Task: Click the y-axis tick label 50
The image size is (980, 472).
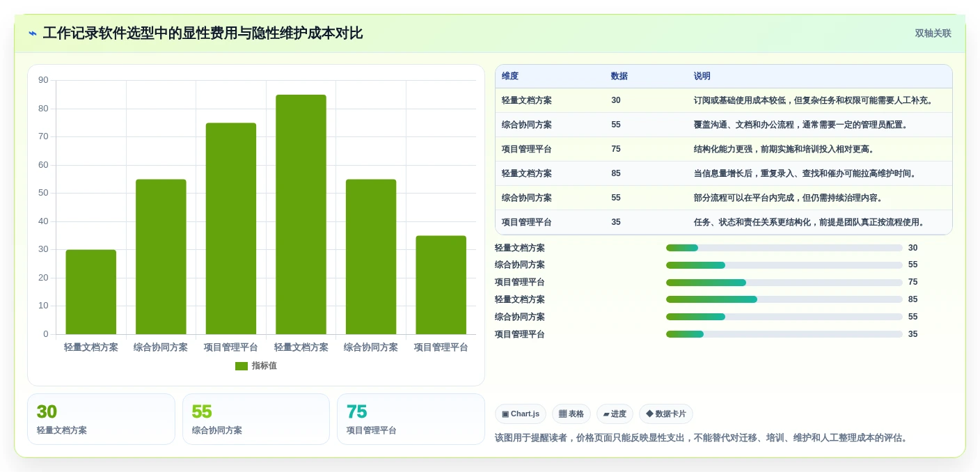Action: click(43, 193)
